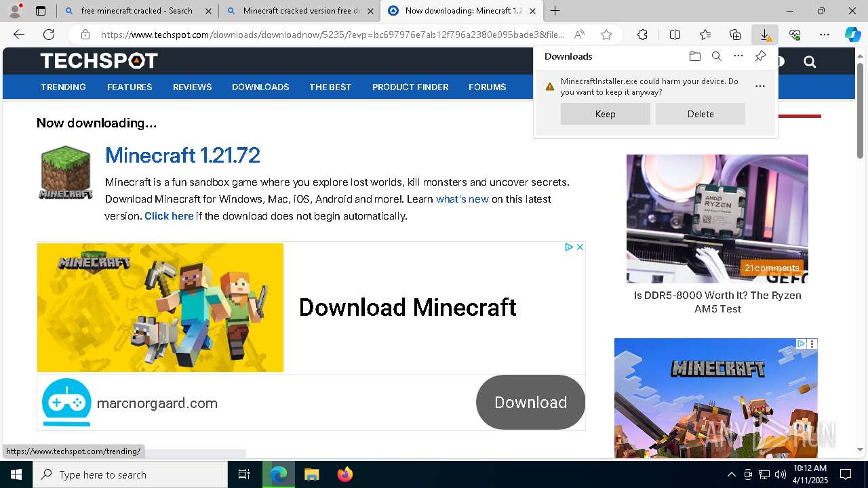Toggle the Downloads toolbar icon
The image size is (868, 488).
(x=765, y=35)
